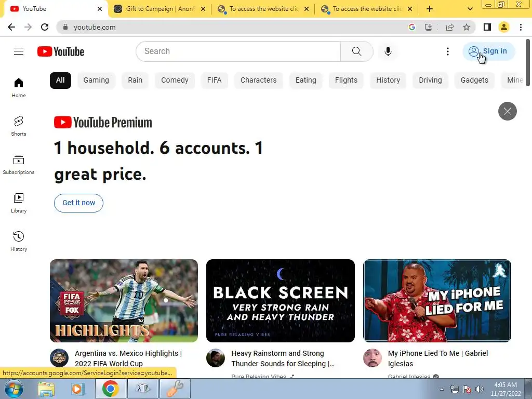
Task: Bookmark this page with star icon
Action: click(467, 27)
